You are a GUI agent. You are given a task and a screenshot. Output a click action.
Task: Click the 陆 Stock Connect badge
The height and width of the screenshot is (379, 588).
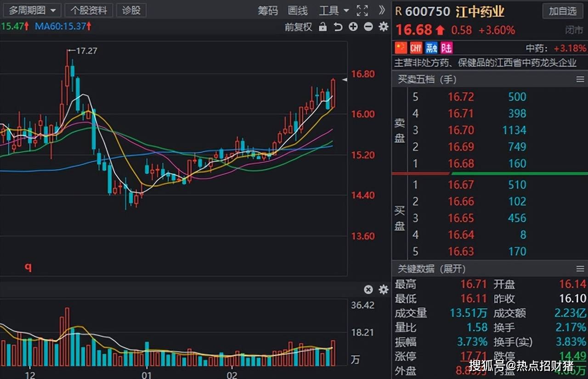pos(446,48)
